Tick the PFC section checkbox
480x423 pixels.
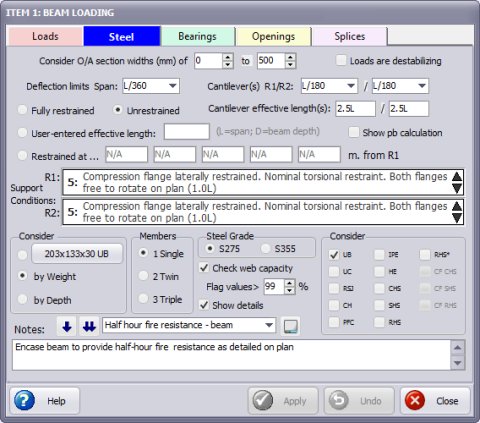(x=334, y=322)
